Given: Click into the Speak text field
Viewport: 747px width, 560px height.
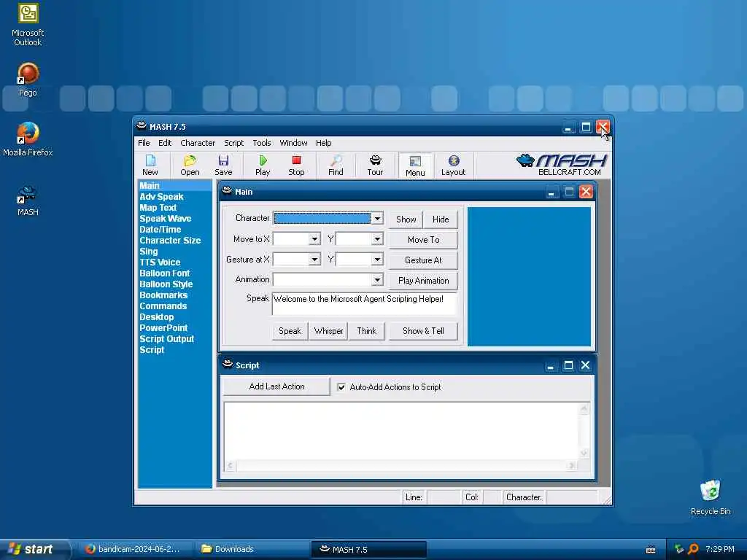Looking at the screenshot, I should tap(365, 304).
